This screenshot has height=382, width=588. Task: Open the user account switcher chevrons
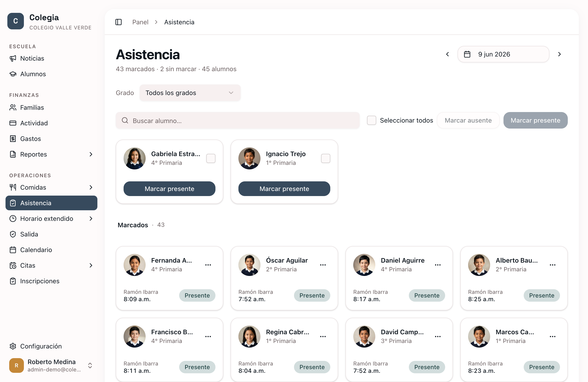pos(90,365)
